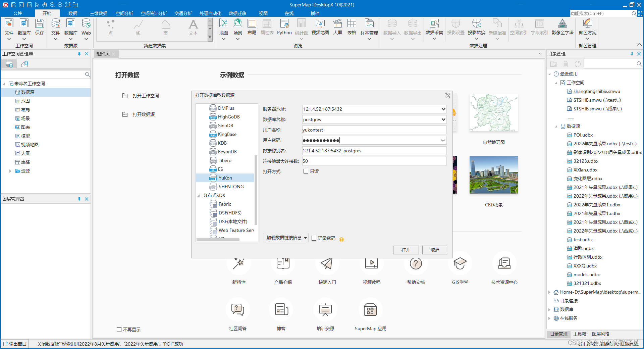
Task: Collapse the 最近使用 catalog node
Action: click(x=549, y=74)
